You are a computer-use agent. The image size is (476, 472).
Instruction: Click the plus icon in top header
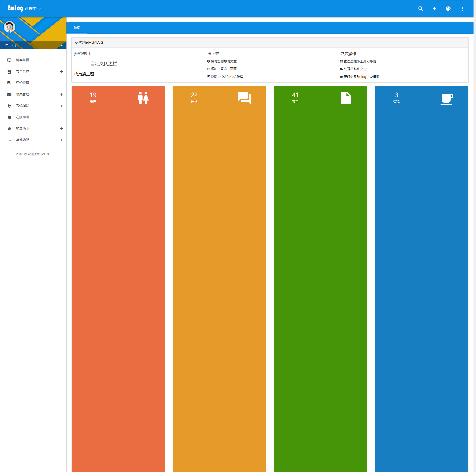click(x=434, y=9)
